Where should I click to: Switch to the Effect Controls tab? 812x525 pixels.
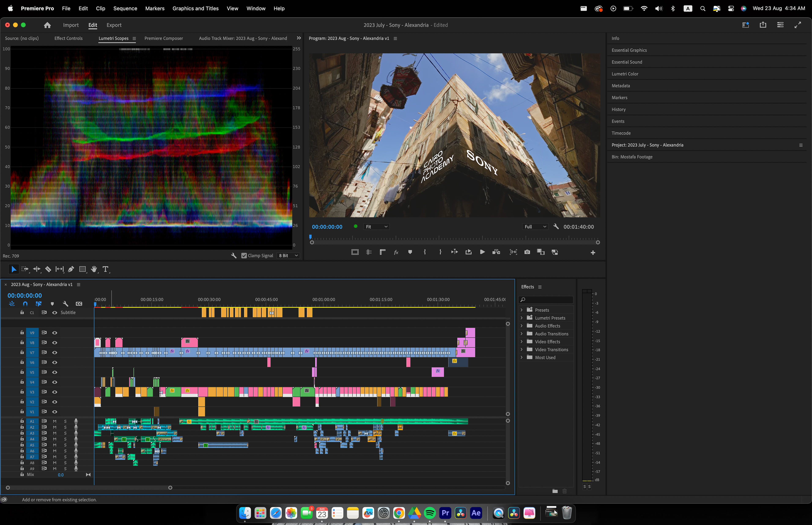(69, 38)
